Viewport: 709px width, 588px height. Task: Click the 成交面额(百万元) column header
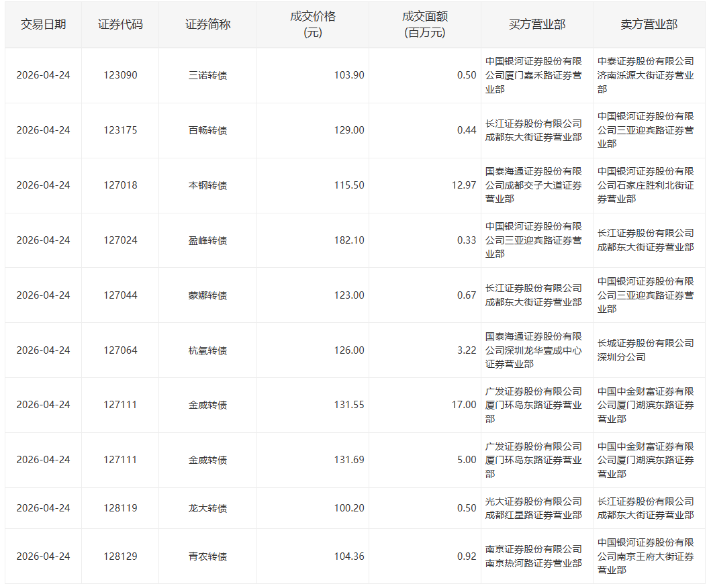point(424,24)
